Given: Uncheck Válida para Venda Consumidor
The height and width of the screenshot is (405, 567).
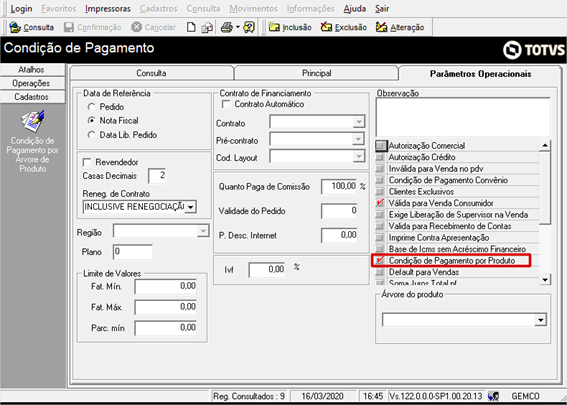Looking at the screenshot, I should [380, 203].
